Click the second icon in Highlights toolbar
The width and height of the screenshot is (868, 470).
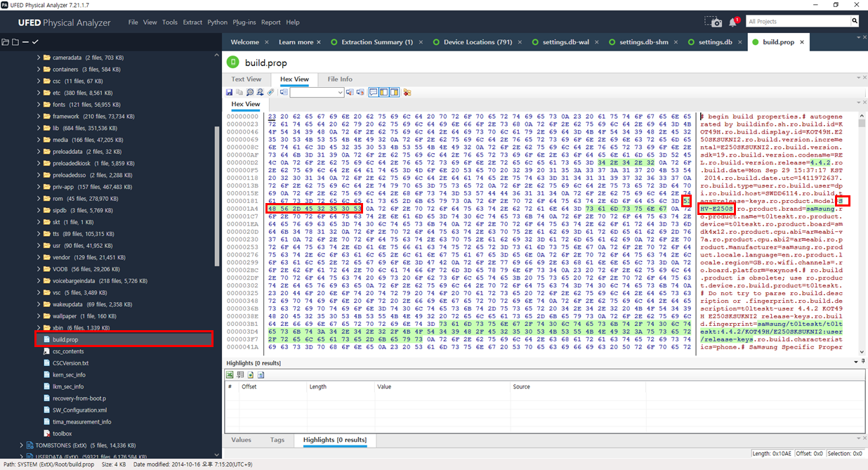[x=240, y=374]
